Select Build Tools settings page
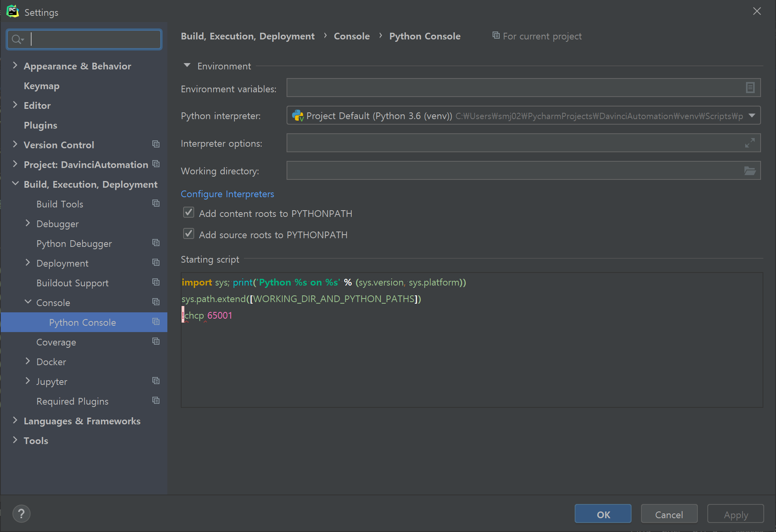The width and height of the screenshot is (776, 532). (60, 204)
